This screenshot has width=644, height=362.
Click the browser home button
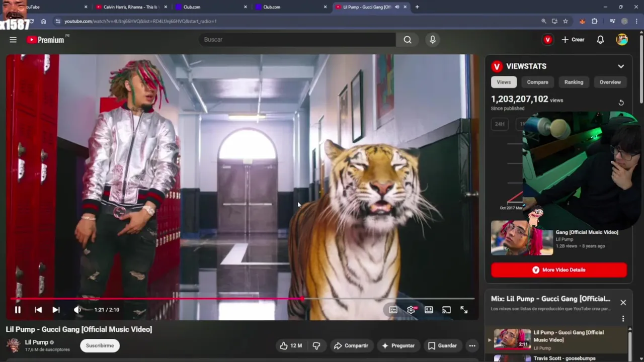44,21
